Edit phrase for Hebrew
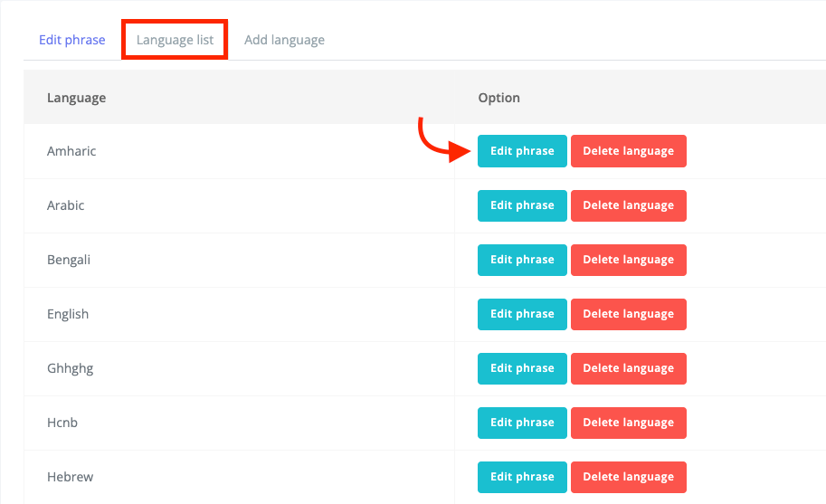The image size is (826, 504). [522, 477]
